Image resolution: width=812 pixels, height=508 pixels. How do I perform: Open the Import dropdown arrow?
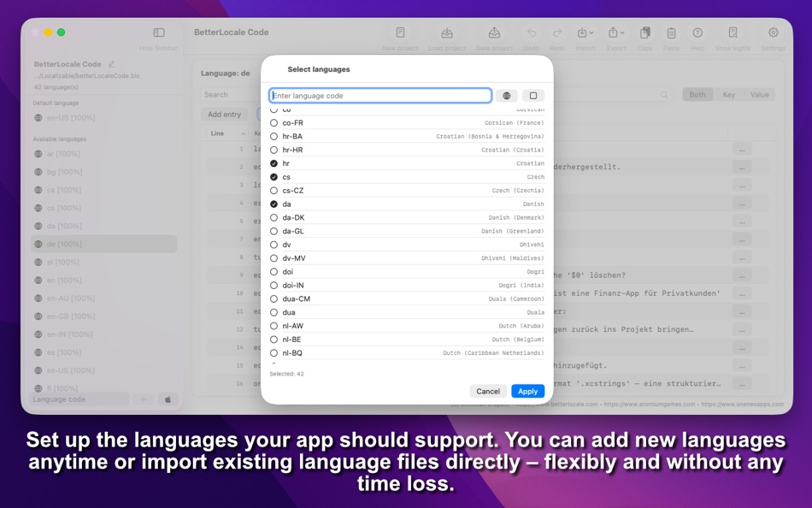[591, 31]
